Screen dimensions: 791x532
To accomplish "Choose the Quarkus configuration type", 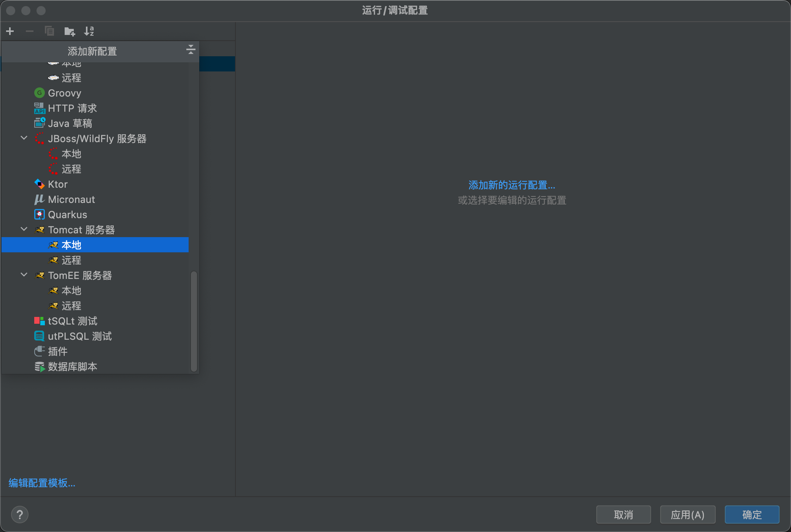I will pos(95,214).
